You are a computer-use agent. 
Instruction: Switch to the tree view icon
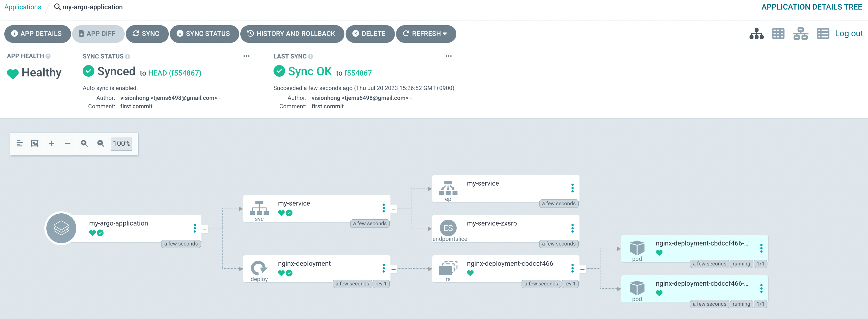(756, 34)
